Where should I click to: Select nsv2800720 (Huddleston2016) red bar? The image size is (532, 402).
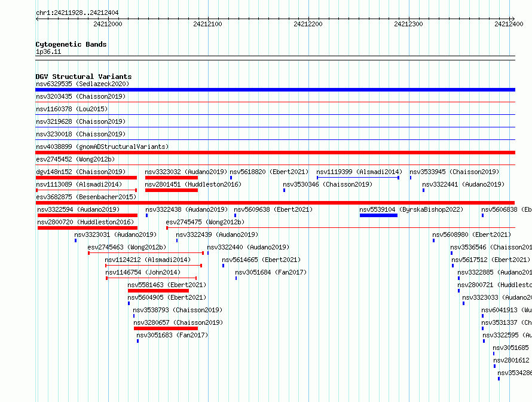[87, 228]
